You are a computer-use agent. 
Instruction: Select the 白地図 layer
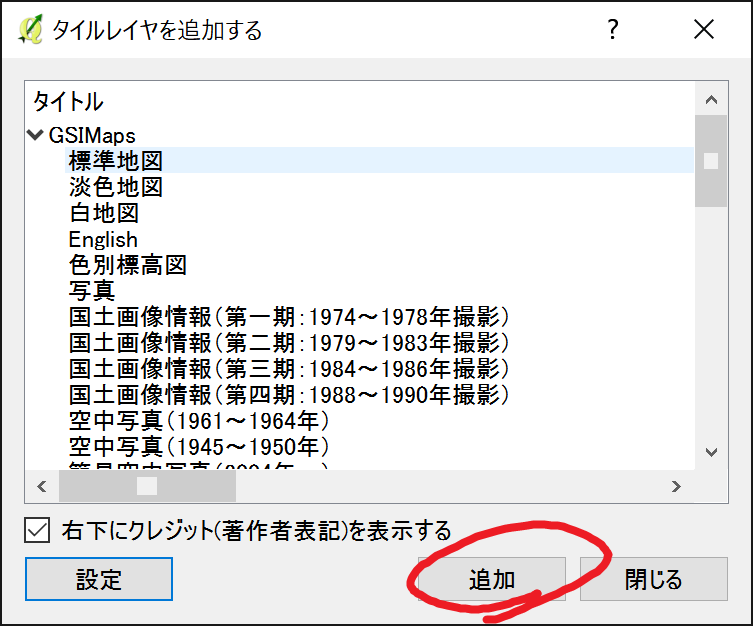104,213
